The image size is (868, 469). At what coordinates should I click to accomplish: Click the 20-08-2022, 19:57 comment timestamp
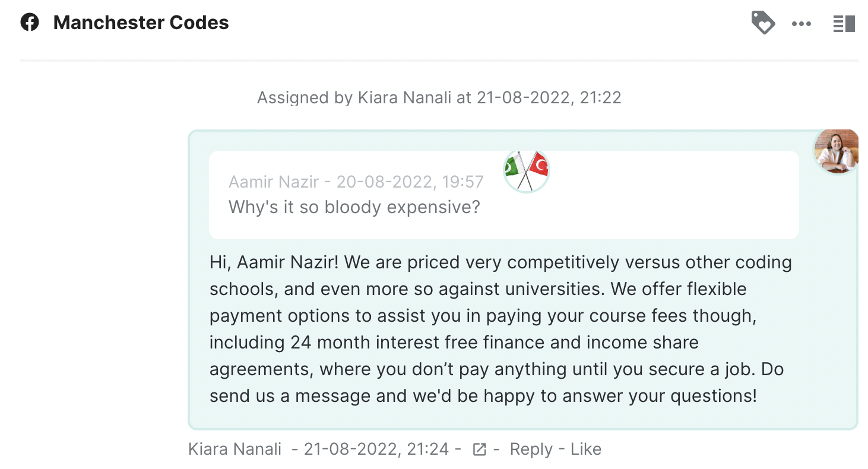point(410,182)
